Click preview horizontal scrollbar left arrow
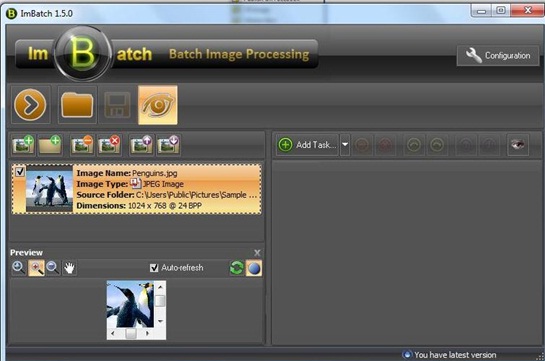This screenshot has height=361, width=545. pyautogui.click(x=113, y=334)
